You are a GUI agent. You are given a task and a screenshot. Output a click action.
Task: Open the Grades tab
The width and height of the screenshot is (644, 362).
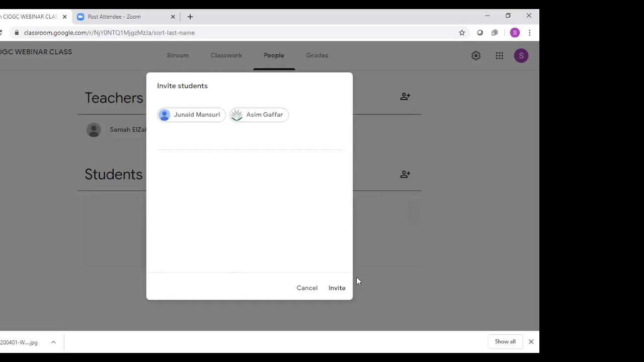coord(317,55)
